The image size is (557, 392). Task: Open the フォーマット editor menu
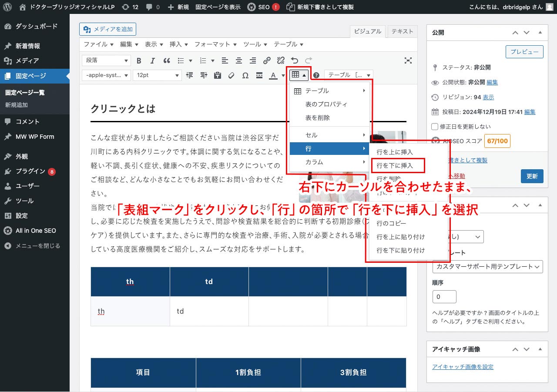pos(215,44)
